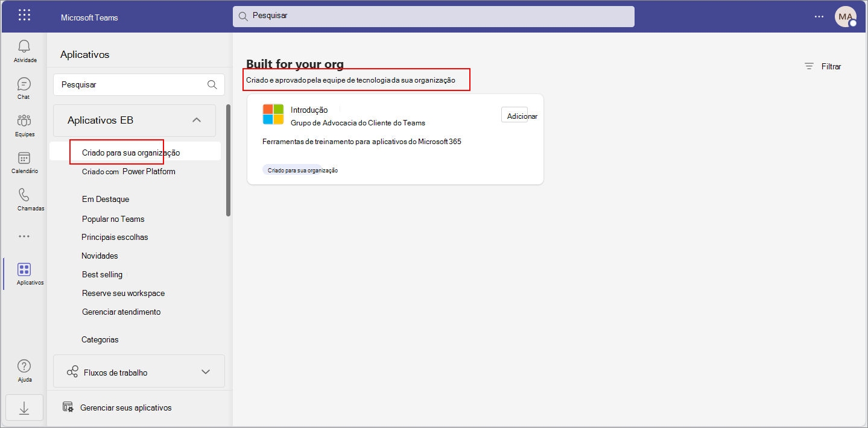Click the Microsoft Teams title text
The width and height of the screenshot is (868, 428).
click(x=89, y=17)
